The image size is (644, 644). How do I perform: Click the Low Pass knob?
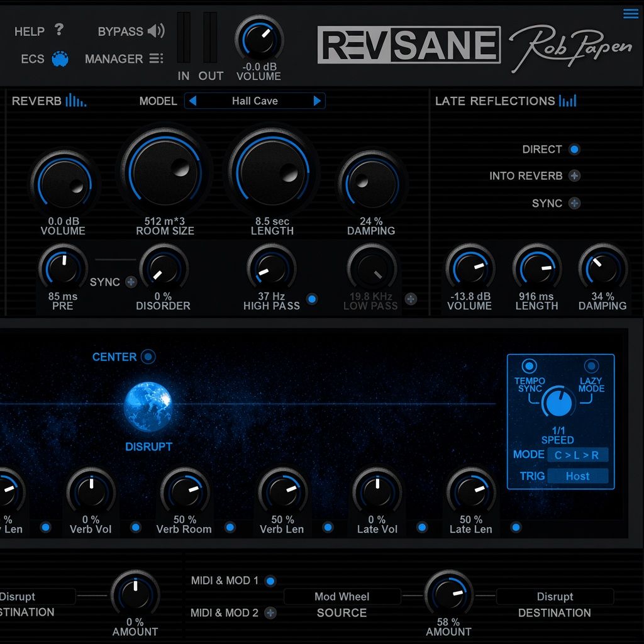(372, 269)
